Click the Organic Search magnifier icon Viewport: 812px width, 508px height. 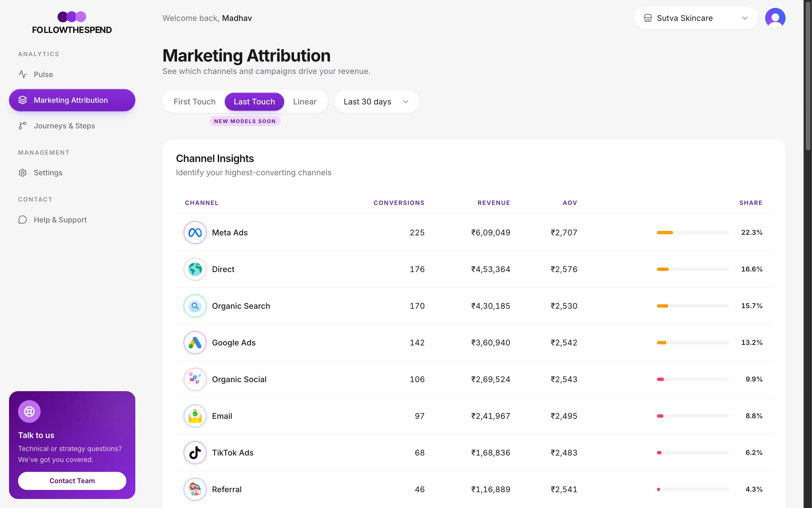[x=195, y=306]
